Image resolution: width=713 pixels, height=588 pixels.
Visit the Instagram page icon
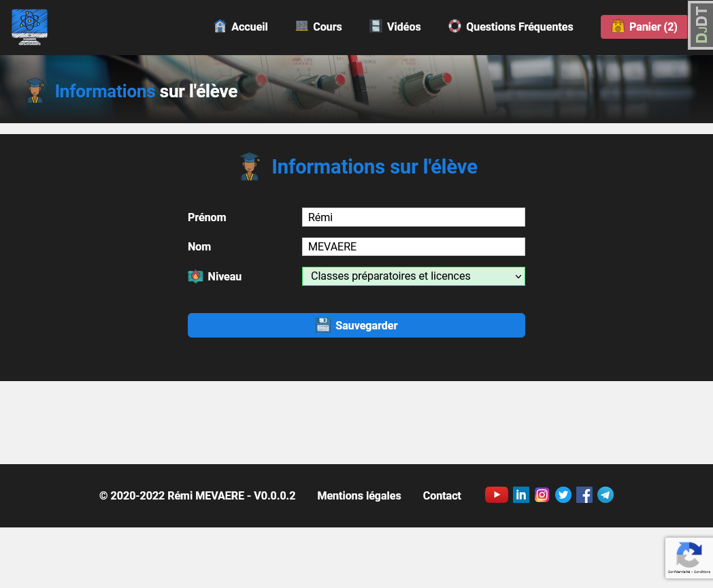tap(542, 495)
